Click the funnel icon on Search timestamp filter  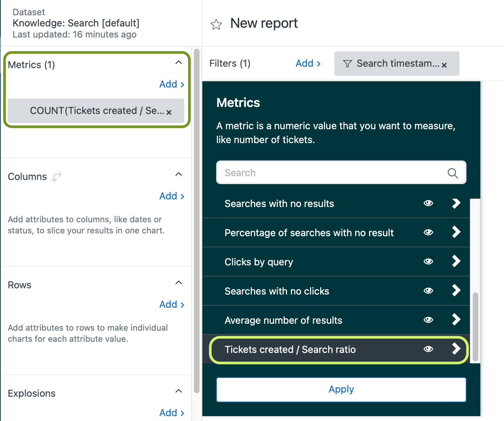pos(347,64)
